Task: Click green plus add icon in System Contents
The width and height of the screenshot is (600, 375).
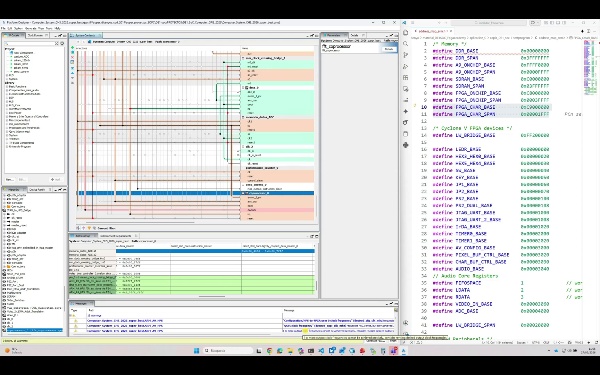Action: tap(72, 48)
